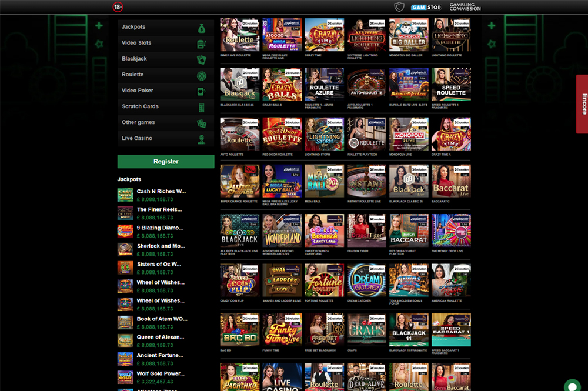Launch Immersive Roulette live game

tap(240, 35)
